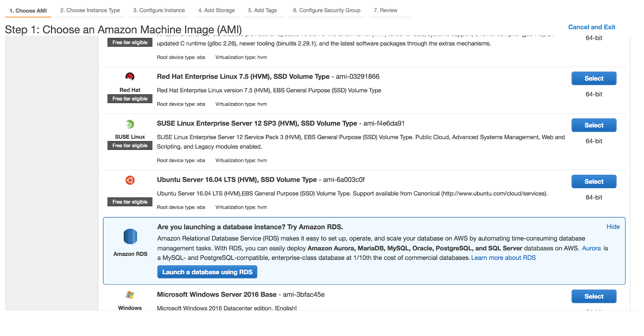644x336 pixels.
Task: Click the Windows vendor label
Action: [130, 308]
